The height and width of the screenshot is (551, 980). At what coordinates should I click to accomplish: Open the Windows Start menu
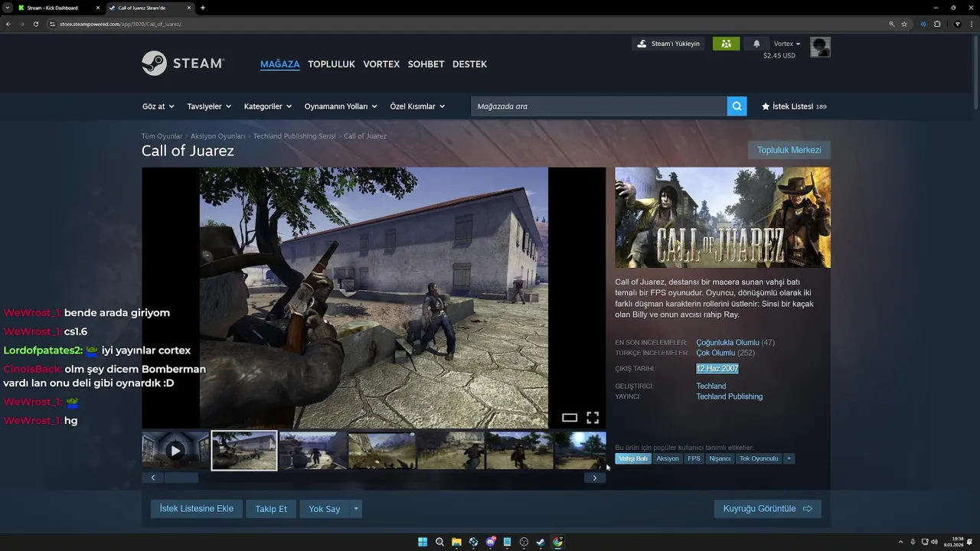tap(423, 542)
